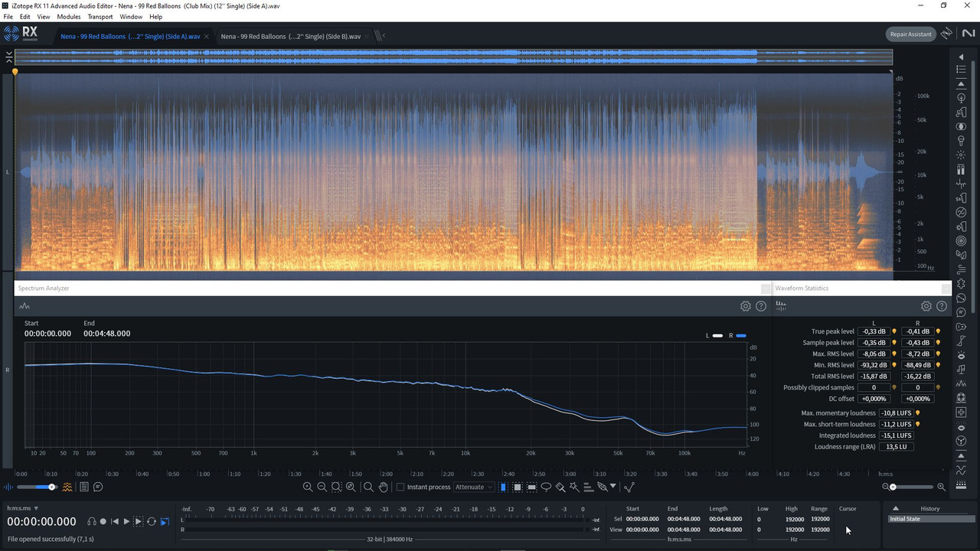Click the RX logo icon

[x=21, y=34]
